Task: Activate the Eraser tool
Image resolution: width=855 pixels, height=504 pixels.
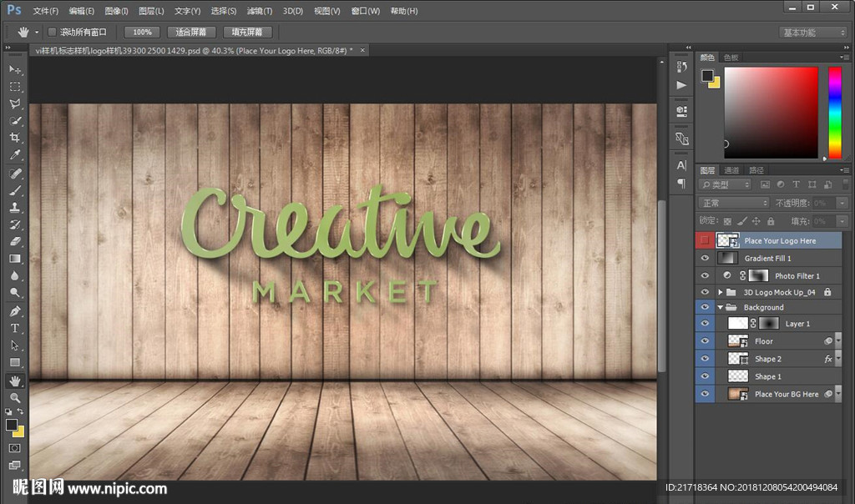Action: [15, 241]
